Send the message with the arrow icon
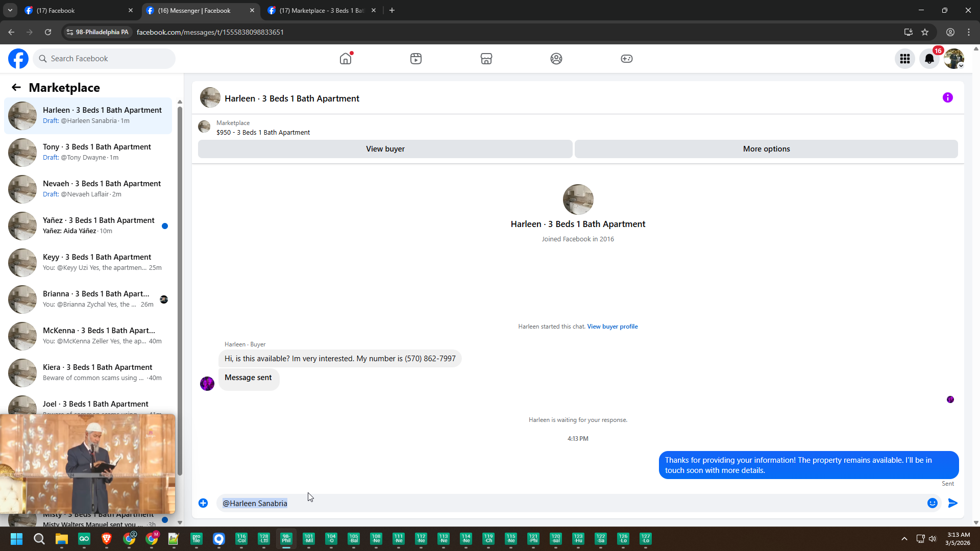 pos(953,503)
